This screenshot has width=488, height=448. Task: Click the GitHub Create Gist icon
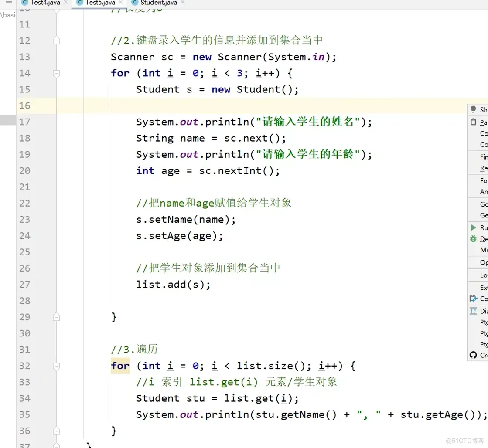tap(473, 355)
